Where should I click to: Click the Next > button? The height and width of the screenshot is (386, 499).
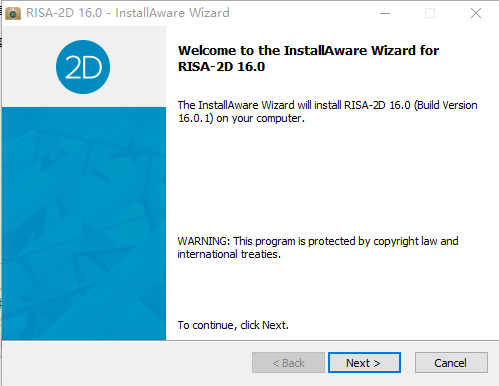pos(364,363)
